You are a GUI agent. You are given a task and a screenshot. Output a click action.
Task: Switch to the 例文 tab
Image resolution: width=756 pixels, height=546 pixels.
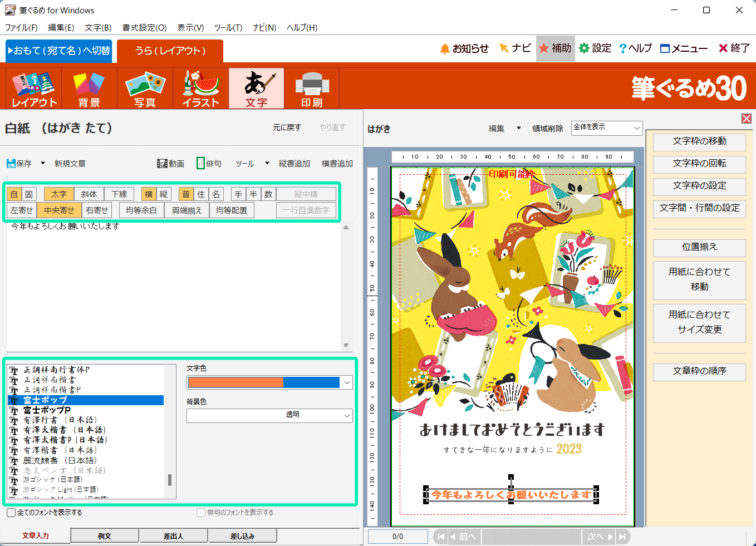105,536
